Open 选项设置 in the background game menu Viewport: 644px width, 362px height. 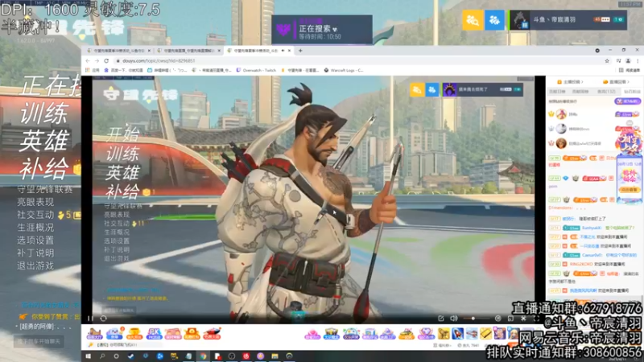(35, 240)
